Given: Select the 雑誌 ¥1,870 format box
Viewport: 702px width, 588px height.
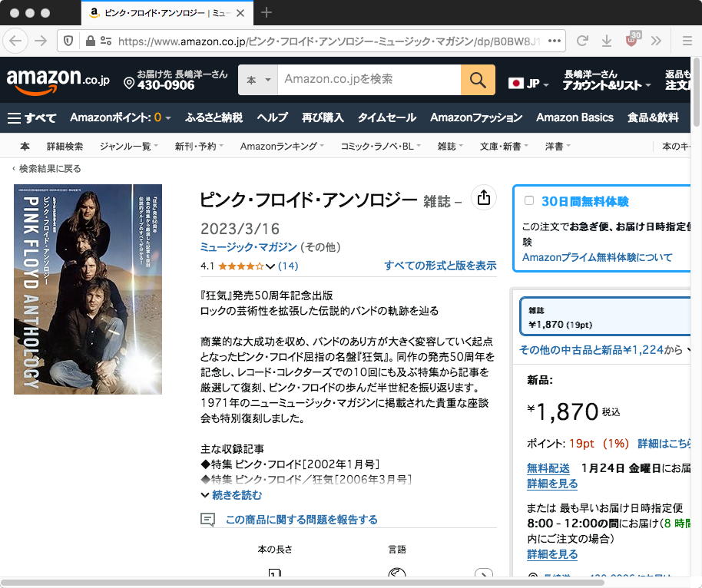Looking at the screenshot, I should 605,316.
